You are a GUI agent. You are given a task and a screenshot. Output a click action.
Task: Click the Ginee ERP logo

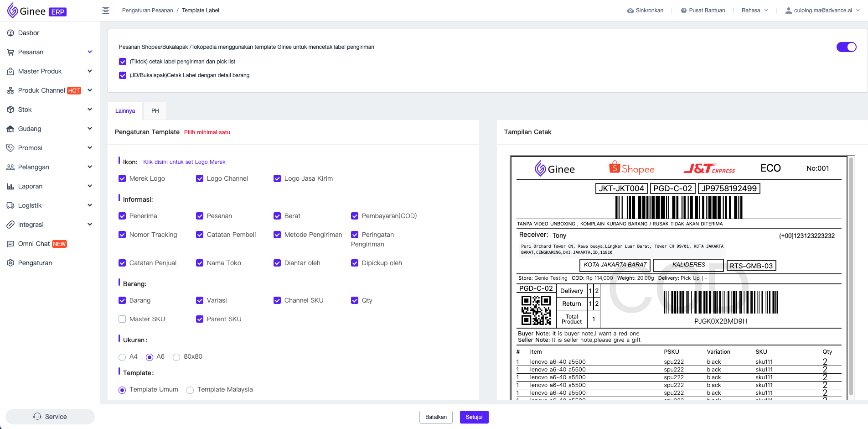tap(37, 10)
